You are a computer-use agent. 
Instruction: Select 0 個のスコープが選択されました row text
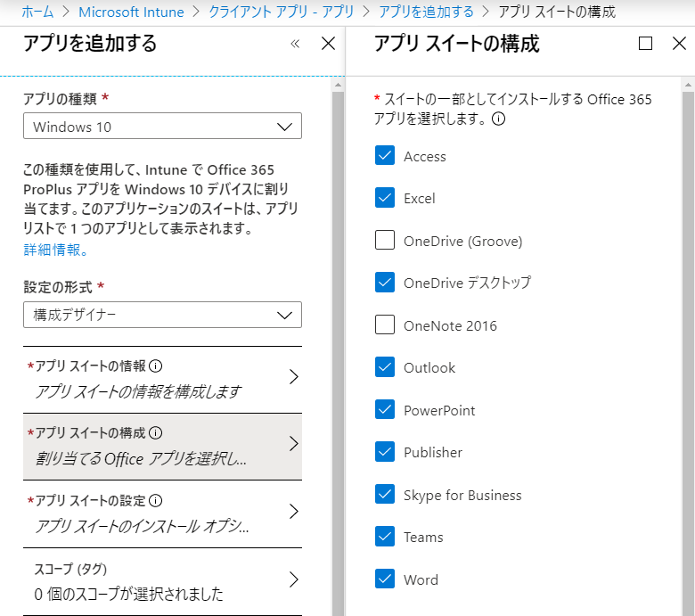(x=128, y=595)
